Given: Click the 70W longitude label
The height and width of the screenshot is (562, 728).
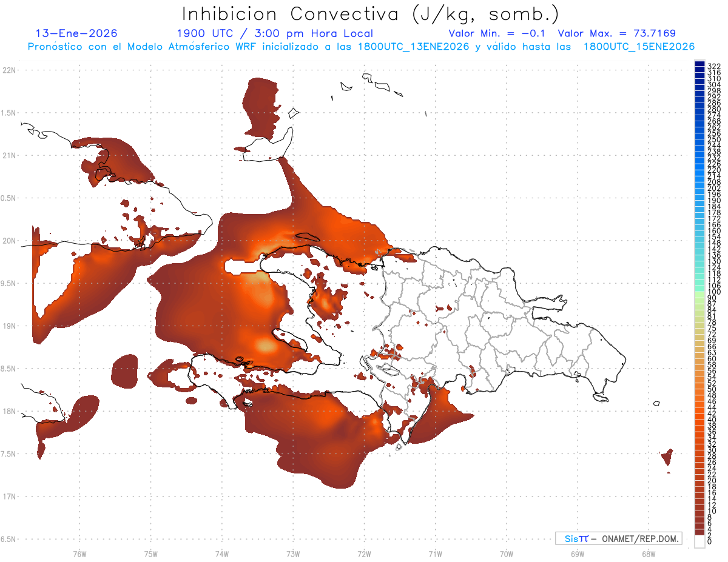Looking at the screenshot, I should tap(507, 554).
